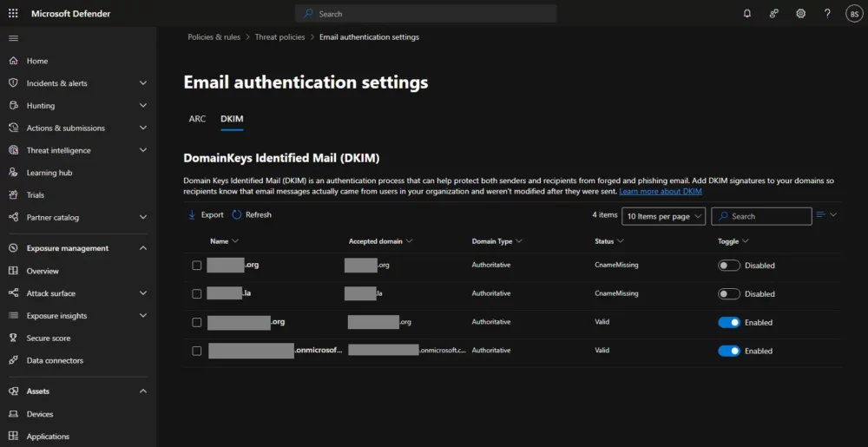Viewport: 868px width, 447px height.
Task: Sort by the Domain Type column header
Action: click(x=497, y=241)
